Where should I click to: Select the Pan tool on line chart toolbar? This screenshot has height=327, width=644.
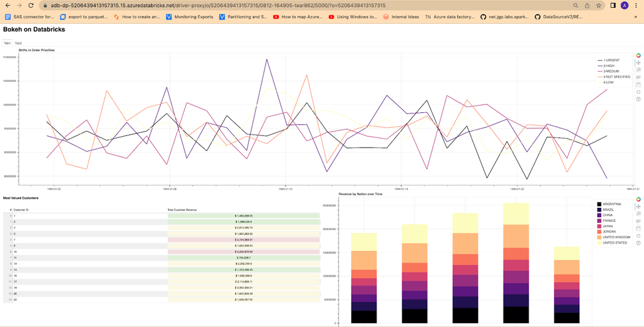pos(638,63)
